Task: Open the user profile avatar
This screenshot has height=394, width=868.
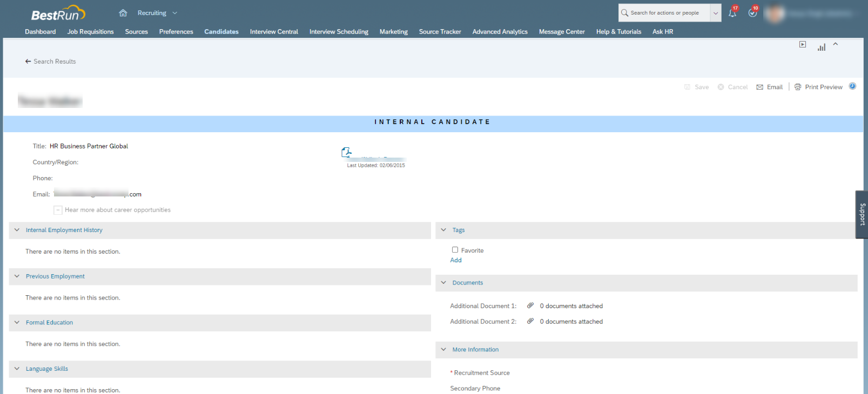Action: click(775, 13)
